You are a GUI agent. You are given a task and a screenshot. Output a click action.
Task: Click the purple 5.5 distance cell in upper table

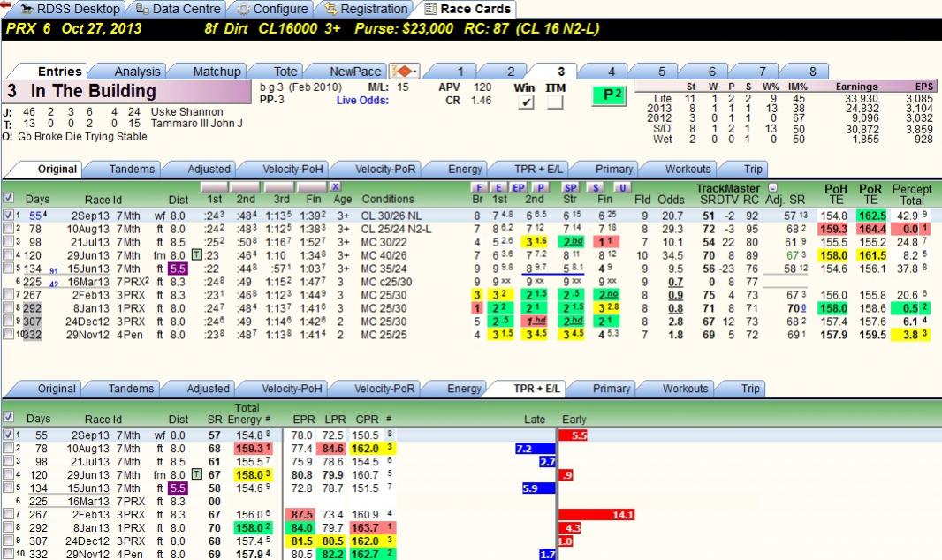[x=178, y=269]
